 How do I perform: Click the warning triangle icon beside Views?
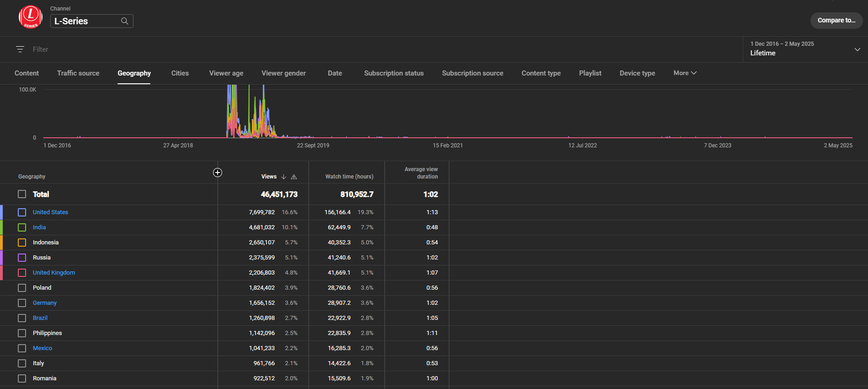pos(294,177)
